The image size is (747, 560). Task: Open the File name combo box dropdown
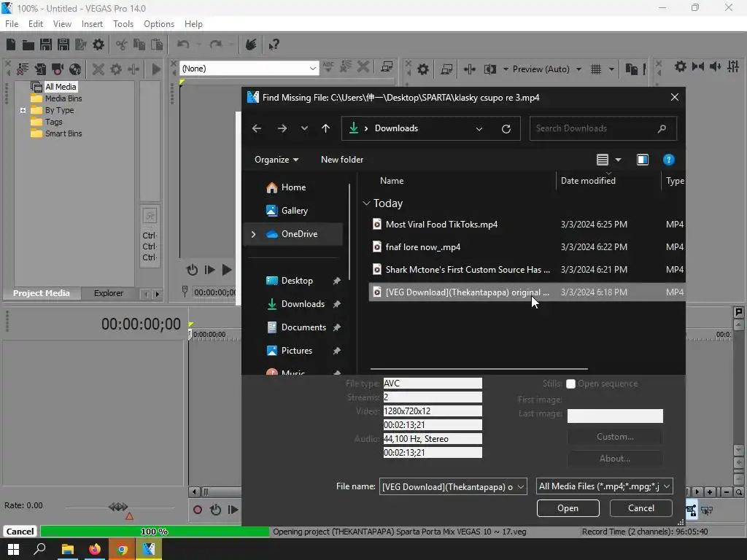pyautogui.click(x=521, y=486)
